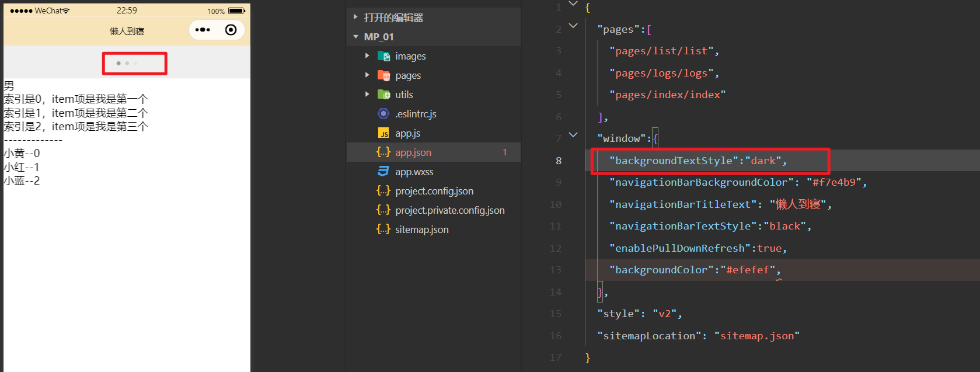The height and width of the screenshot is (372, 980).
Task: Click the true value of enablePullDownRefresh
Action: 769,248
